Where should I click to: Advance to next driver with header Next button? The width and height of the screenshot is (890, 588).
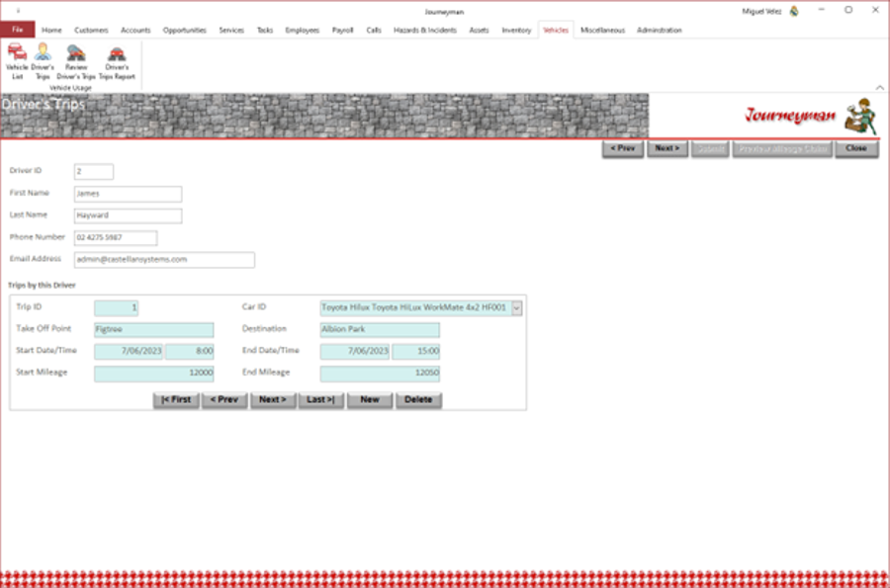tap(667, 148)
